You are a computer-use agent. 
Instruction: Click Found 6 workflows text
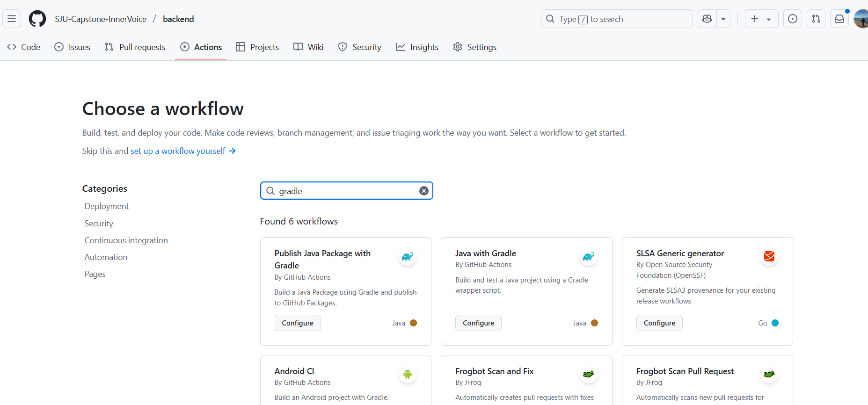pos(299,221)
